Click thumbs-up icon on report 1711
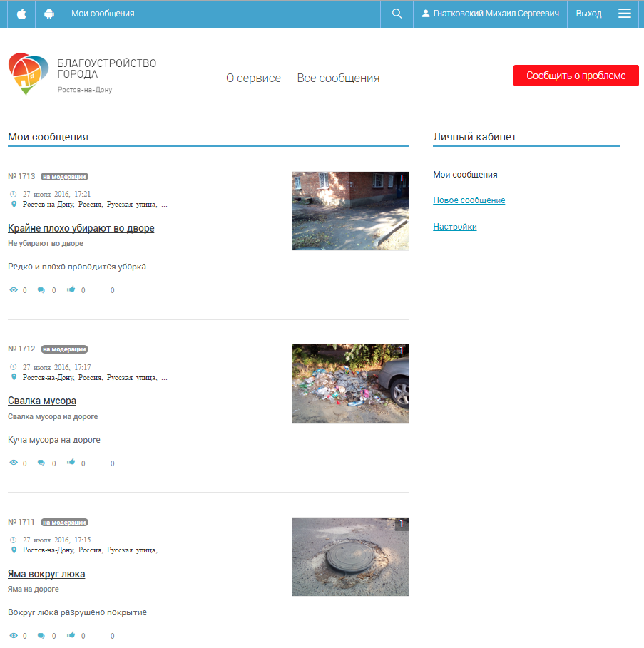 pyautogui.click(x=71, y=634)
